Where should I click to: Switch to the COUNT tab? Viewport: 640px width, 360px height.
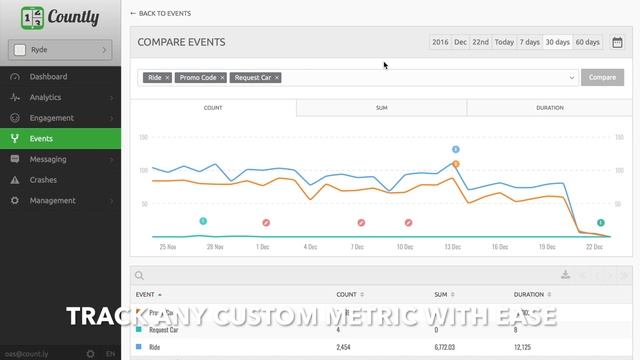213,108
